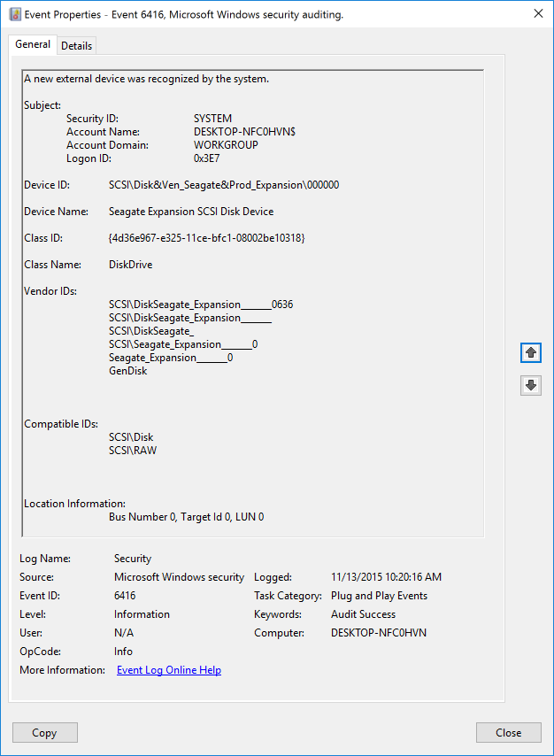Image resolution: width=554 pixels, height=756 pixels.
Task: Click the Keywords value Audit Success
Action: 363,614
